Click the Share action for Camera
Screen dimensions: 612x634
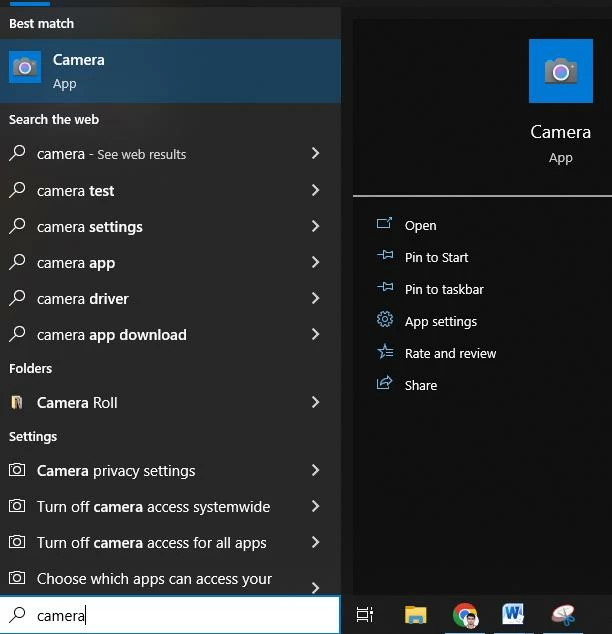(x=420, y=386)
